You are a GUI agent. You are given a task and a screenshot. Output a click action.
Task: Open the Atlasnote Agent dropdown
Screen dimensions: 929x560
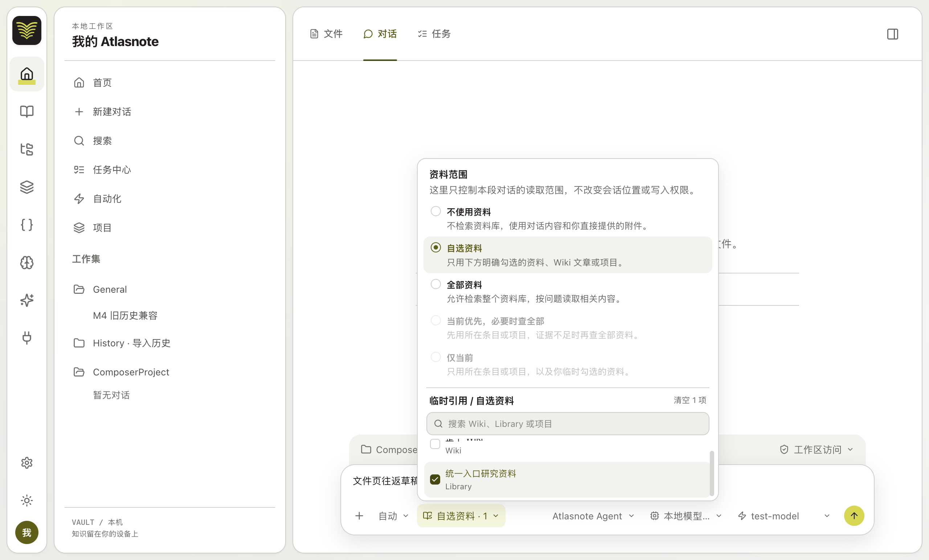pyautogui.click(x=593, y=516)
